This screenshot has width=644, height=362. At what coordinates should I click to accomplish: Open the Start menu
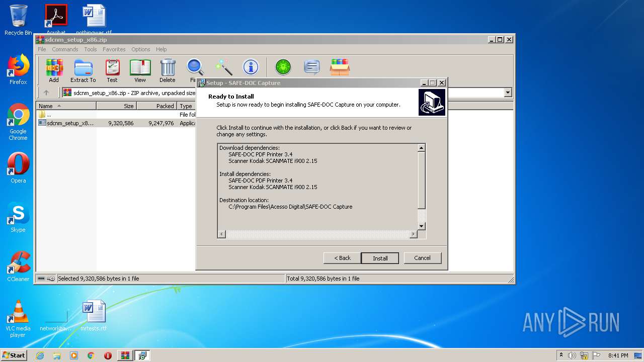tap(14, 355)
